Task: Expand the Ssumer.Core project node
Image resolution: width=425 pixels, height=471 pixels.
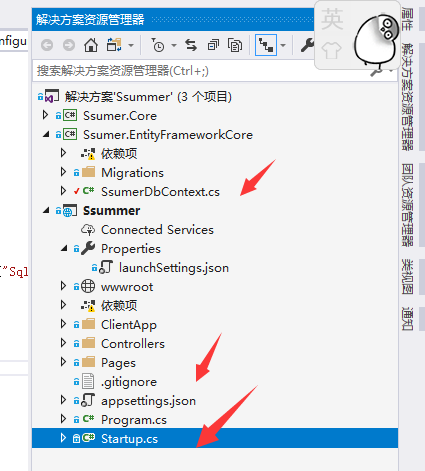Action: pos(45,115)
